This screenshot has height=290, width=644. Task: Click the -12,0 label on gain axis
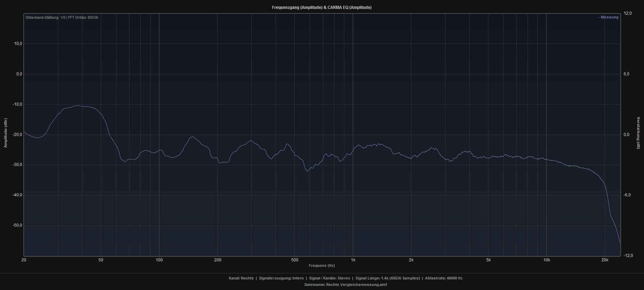[628, 256]
